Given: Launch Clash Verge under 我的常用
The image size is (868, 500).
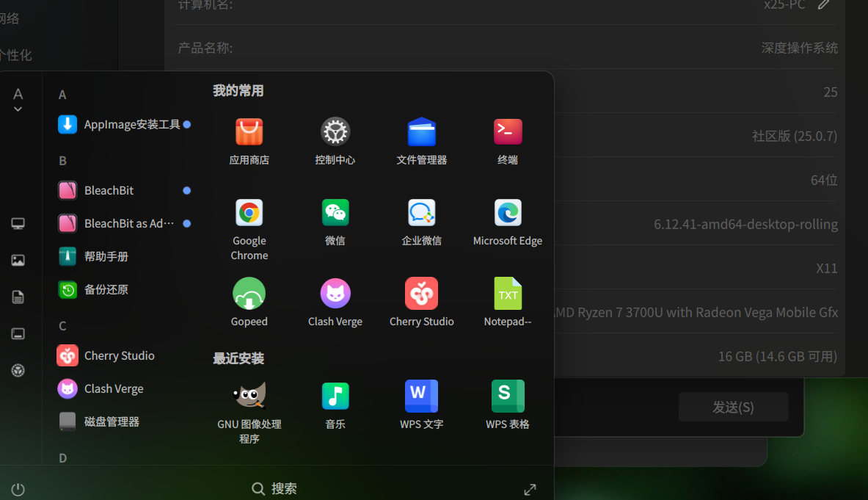Looking at the screenshot, I should (x=335, y=294).
